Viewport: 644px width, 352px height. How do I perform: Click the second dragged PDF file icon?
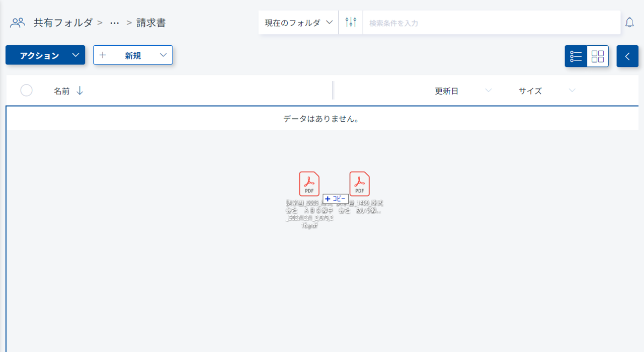[359, 184]
